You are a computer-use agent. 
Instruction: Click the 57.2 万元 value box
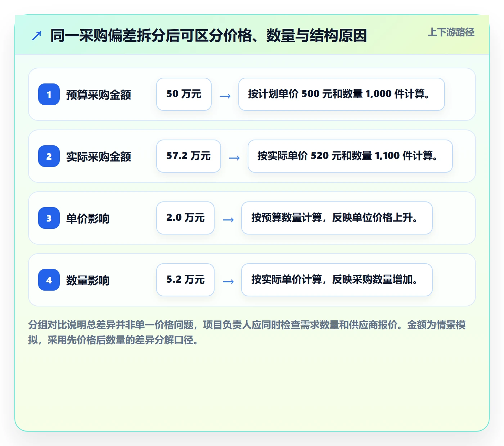click(189, 156)
